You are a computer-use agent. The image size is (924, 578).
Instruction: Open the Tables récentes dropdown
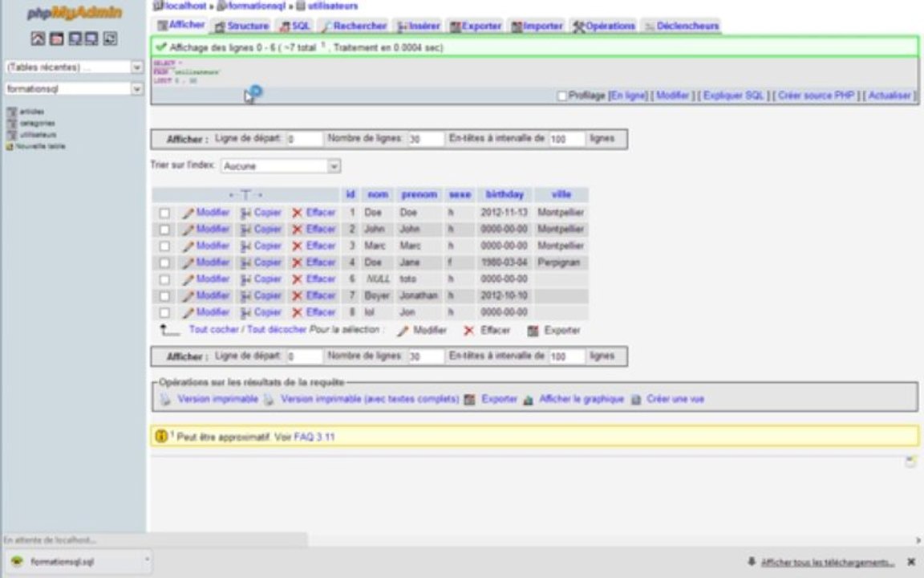coord(74,67)
